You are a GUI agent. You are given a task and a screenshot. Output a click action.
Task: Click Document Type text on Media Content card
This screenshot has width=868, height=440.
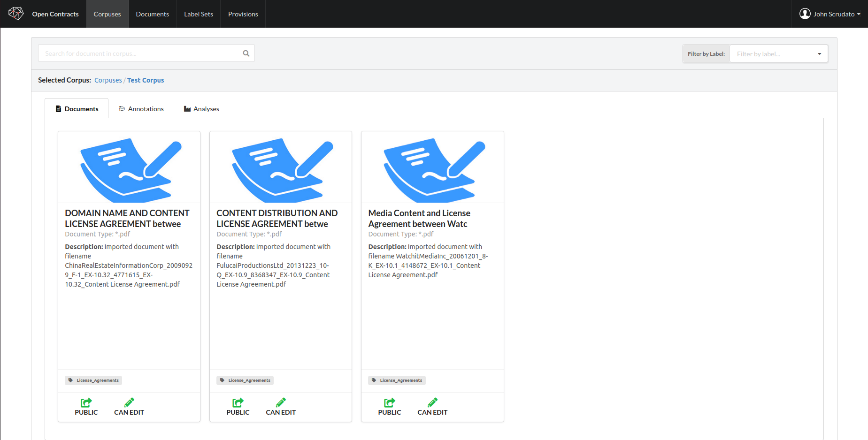[401, 234]
